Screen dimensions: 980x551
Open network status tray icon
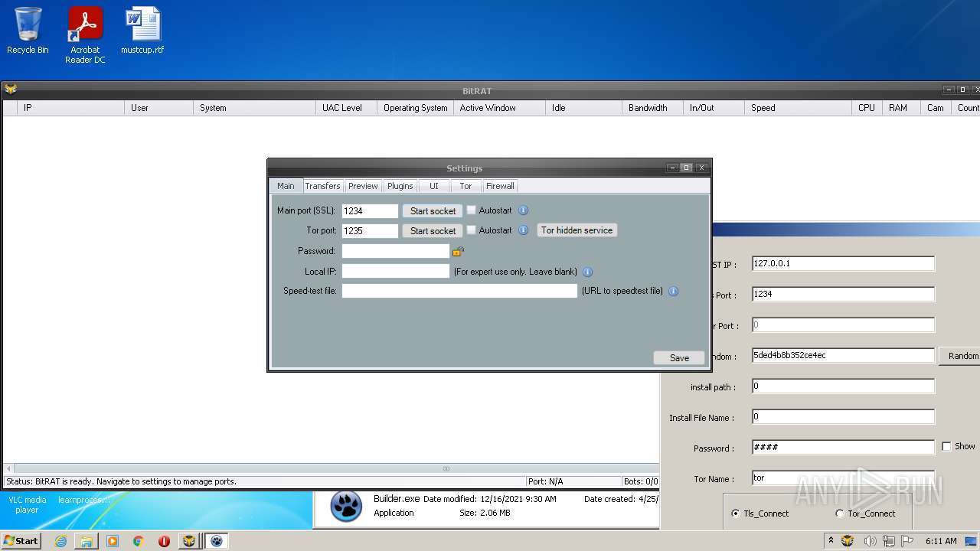[x=890, y=541]
